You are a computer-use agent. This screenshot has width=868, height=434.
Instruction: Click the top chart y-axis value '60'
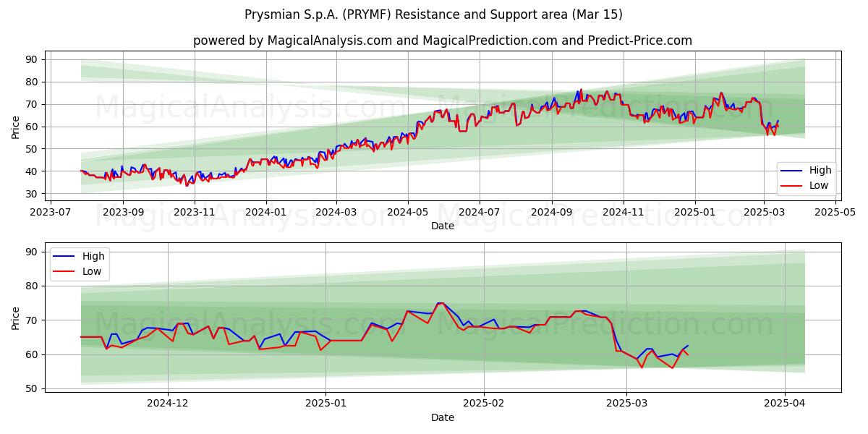[x=33, y=127]
